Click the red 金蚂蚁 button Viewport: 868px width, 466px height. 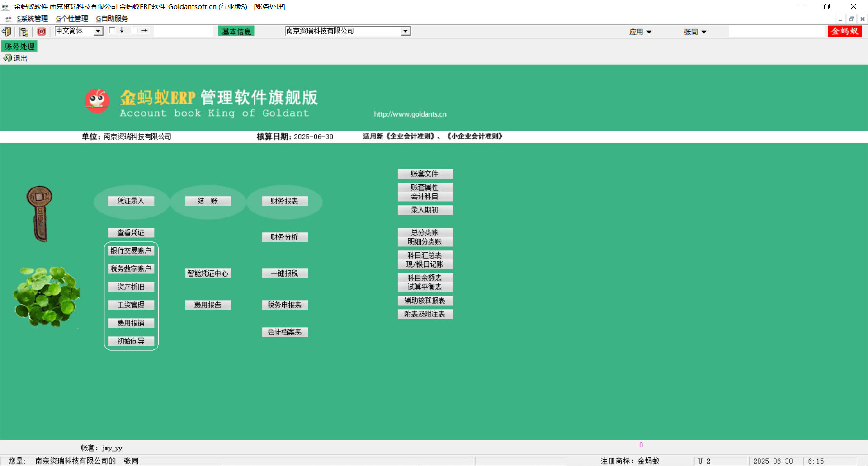844,31
